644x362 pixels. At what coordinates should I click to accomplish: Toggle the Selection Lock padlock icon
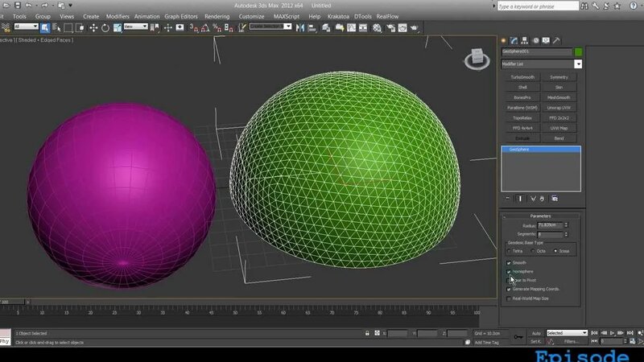[x=367, y=333]
